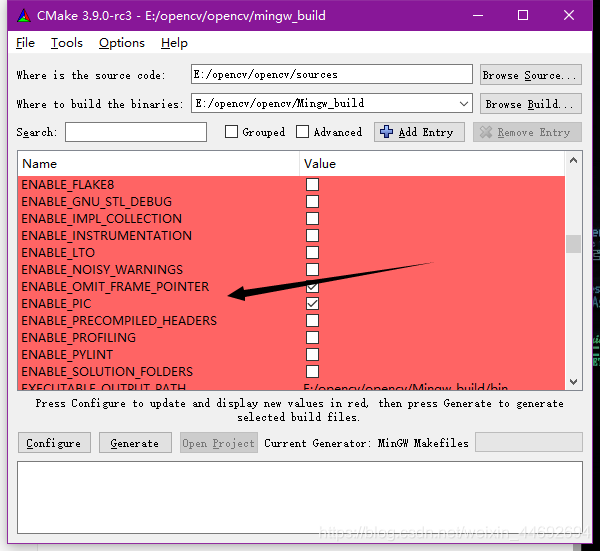Focus the Search input field

pos(136,132)
